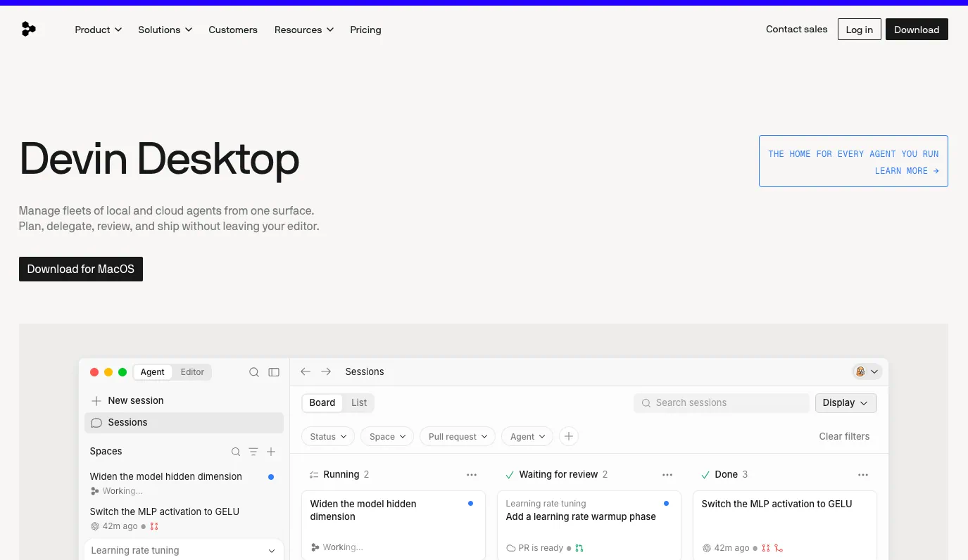Screen dimensions: 968x560
Task: Search spaces using the Spaces magnifier icon
Action: (x=236, y=452)
